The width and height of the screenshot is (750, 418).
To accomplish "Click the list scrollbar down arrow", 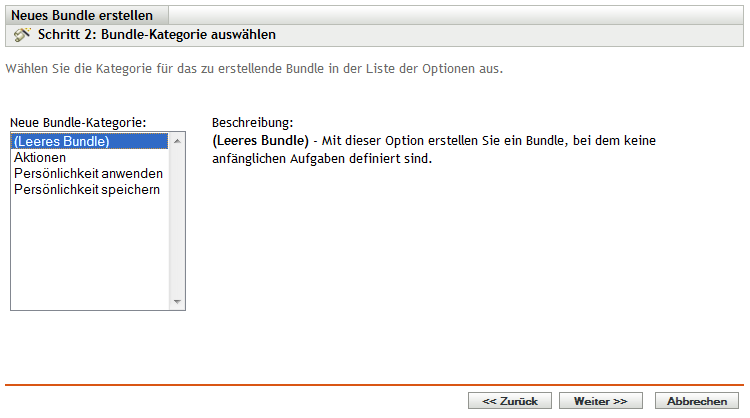I will [179, 302].
